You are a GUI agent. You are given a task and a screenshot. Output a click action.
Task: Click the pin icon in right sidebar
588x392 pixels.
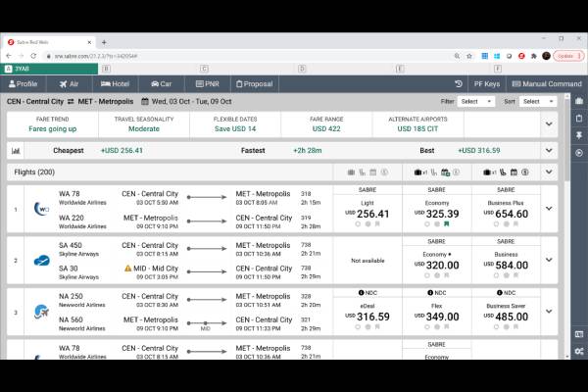coord(579,135)
